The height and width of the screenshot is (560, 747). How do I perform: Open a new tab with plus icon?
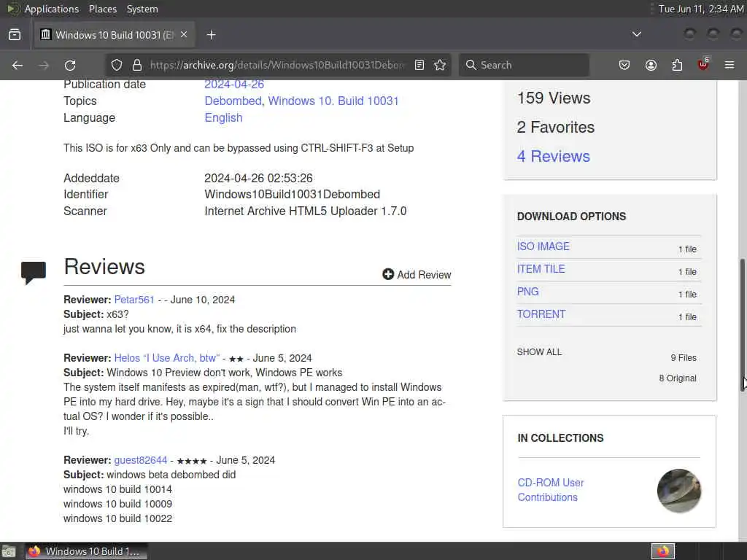[212, 35]
